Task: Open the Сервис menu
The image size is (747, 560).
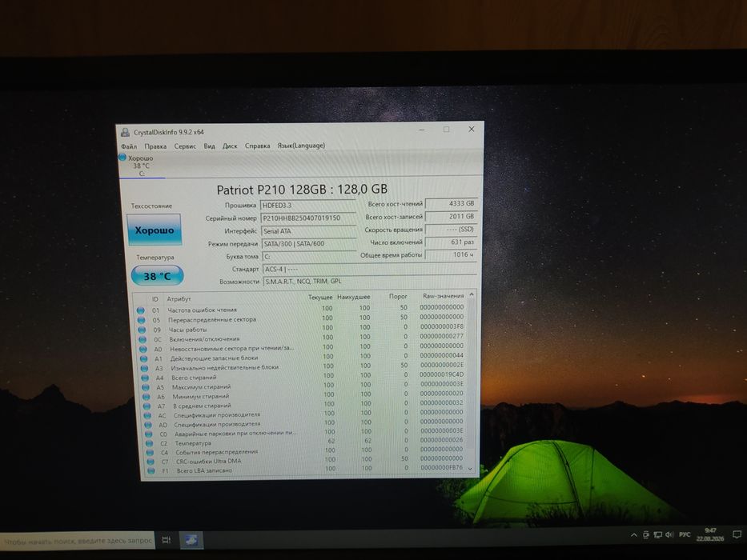Action: tap(185, 146)
